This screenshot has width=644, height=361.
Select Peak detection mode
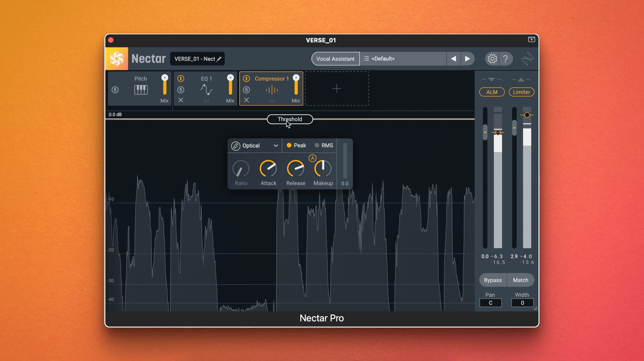pos(296,145)
